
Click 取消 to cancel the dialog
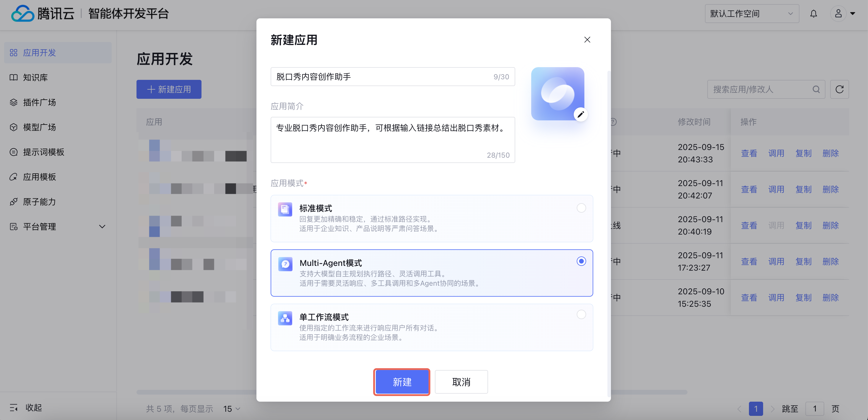coord(461,382)
